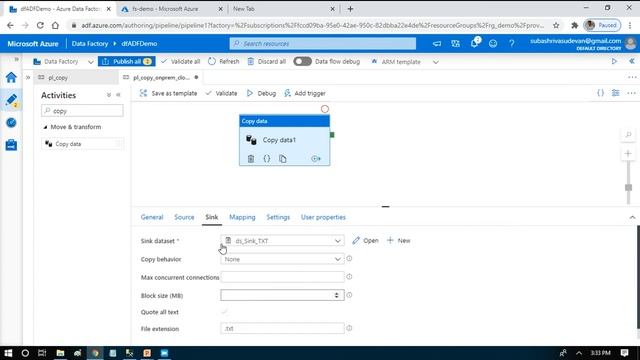Image resolution: width=640 pixels, height=360 pixels.
Task: Click Save as template
Action: (x=168, y=93)
